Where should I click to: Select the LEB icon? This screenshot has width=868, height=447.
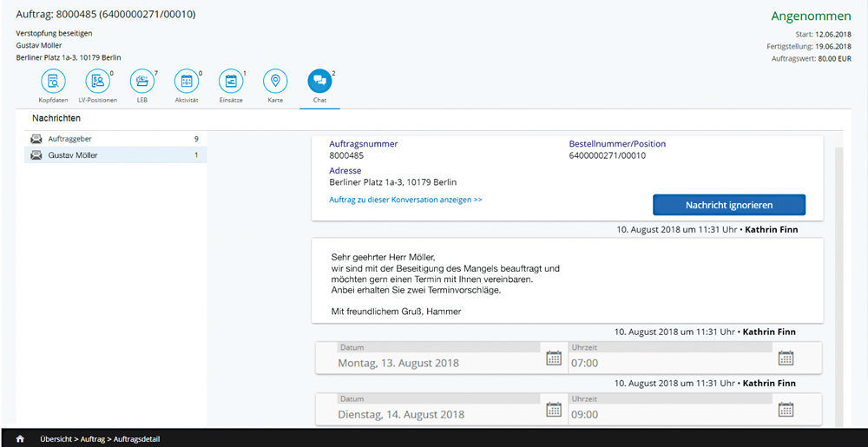point(141,82)
